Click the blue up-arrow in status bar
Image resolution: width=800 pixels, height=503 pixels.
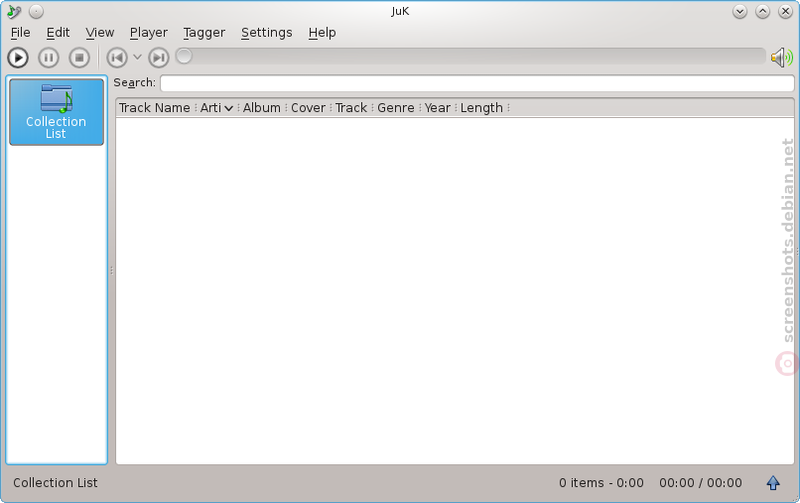[773, 483]
